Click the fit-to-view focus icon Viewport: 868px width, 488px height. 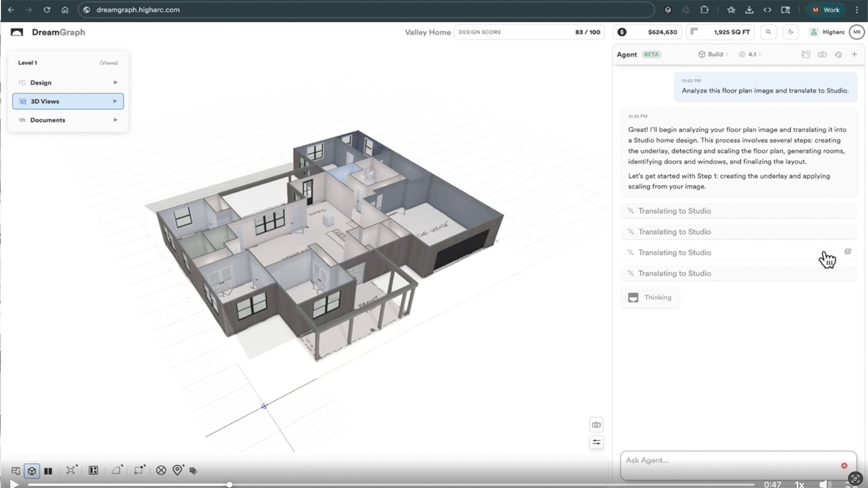71,470
